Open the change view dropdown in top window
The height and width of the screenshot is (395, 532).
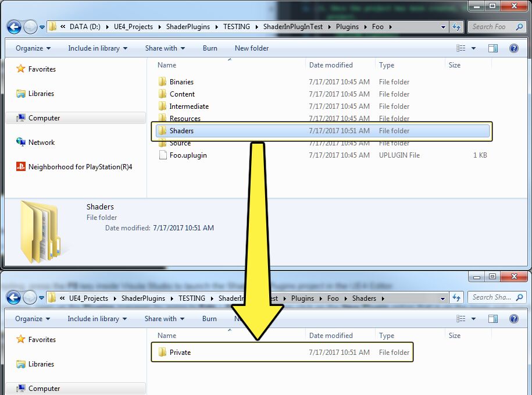click(473, 48)
